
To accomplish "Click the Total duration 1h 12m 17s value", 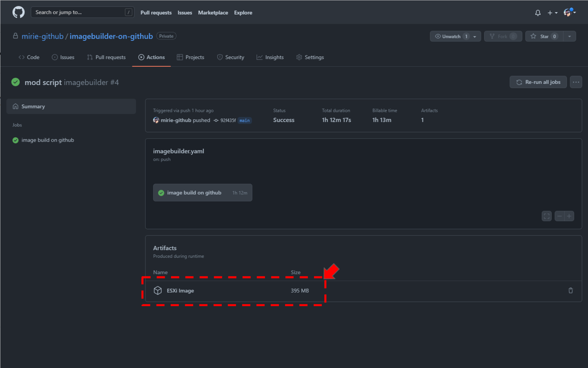I will (337, 120).
